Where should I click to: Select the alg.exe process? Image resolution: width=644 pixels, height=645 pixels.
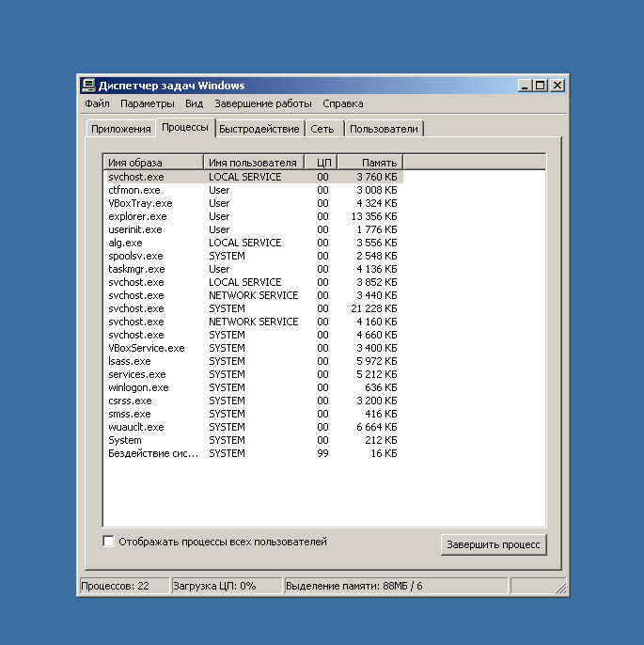coord(253,243)
